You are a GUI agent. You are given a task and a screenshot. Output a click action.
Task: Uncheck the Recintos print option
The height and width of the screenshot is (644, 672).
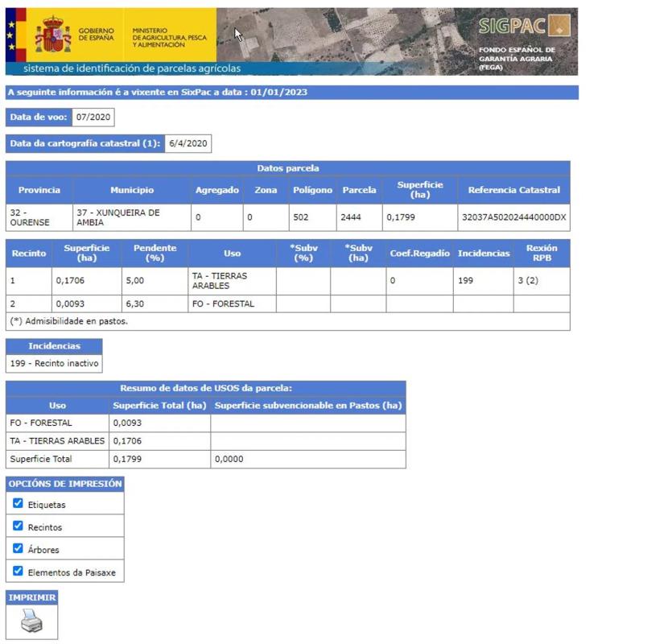coord(18,526)
